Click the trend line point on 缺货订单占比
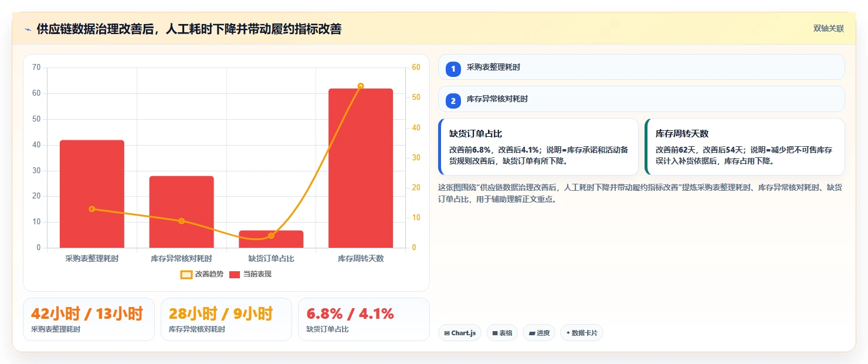The image size is (868, 364). point(271,235)
